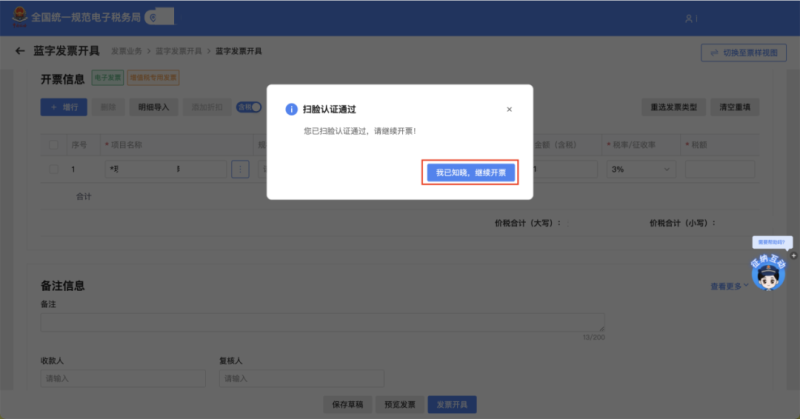800x419 pixels.
Task: Click the back arrow beside 蓝字发票开具
Action: pos(20,51)
